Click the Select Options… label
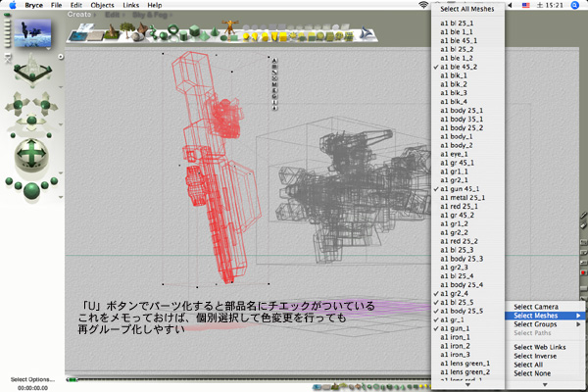Screen dimensions: 588x392 tap(32, 379)
